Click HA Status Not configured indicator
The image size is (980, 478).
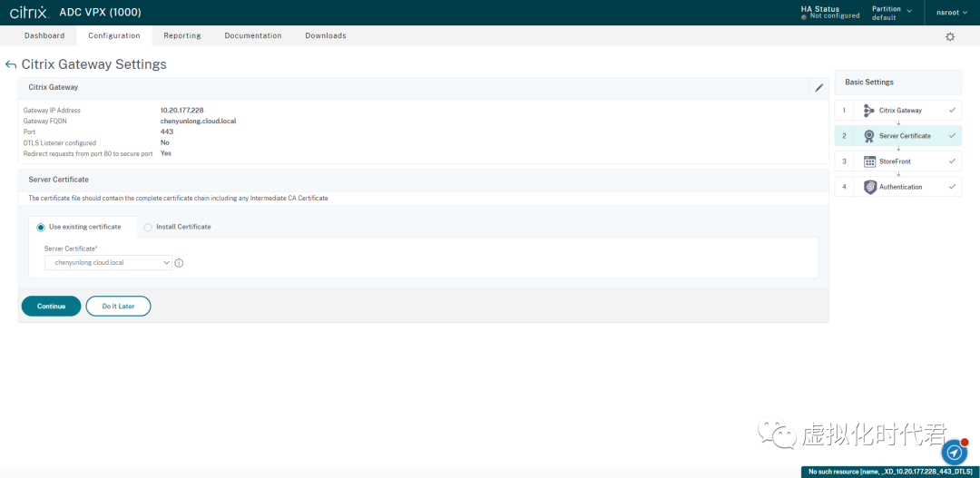pyautogui.click(x=830, y=13)
